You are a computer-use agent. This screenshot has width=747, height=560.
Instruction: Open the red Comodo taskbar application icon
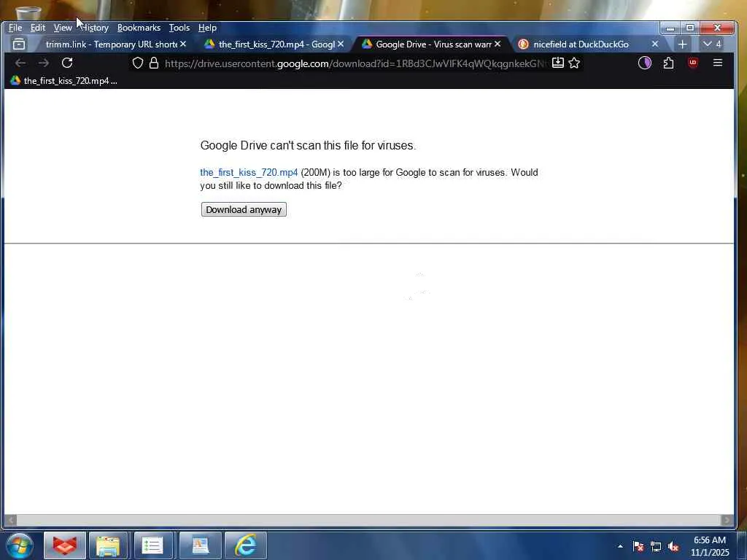[64, 545]
